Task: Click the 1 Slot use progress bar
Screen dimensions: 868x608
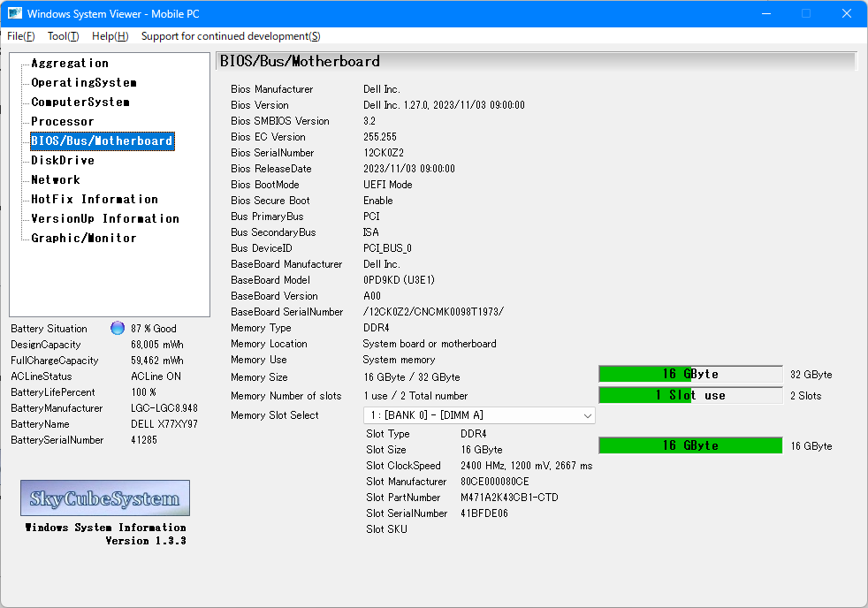Action: click(690, 396)
